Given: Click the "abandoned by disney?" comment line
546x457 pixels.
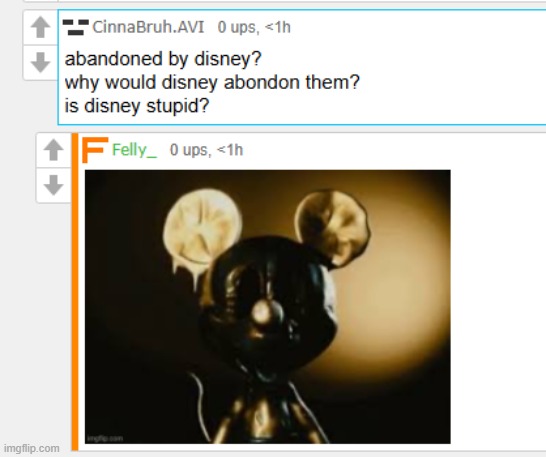Looking at the screenshot, I should coord(163,59).
